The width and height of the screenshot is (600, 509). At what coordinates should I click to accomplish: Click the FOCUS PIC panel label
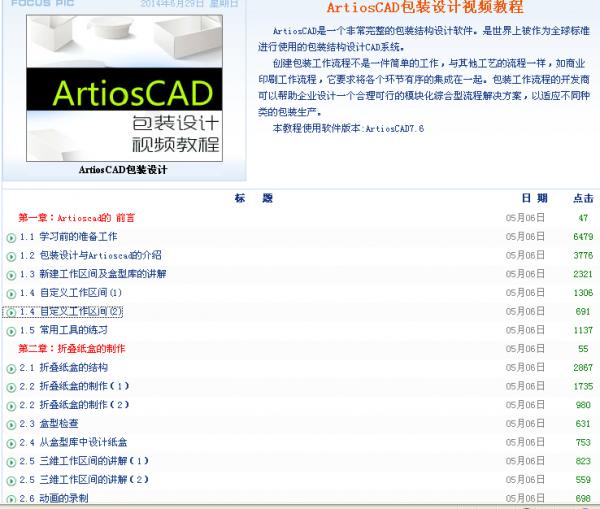coord(43,3)
